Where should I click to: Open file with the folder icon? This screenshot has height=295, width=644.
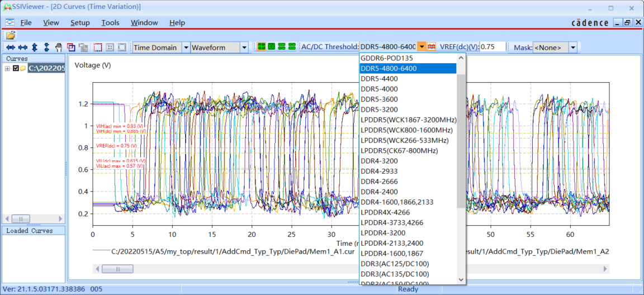tap(11, 35)
